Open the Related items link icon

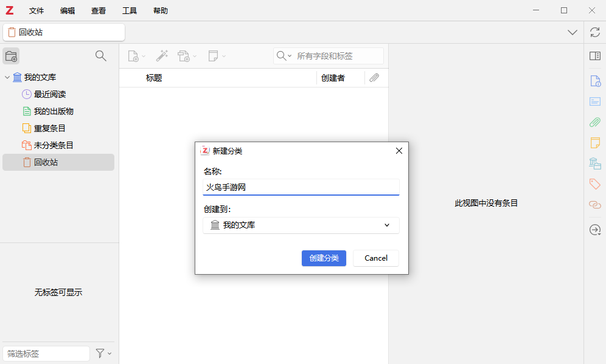[x=595, y=205]
